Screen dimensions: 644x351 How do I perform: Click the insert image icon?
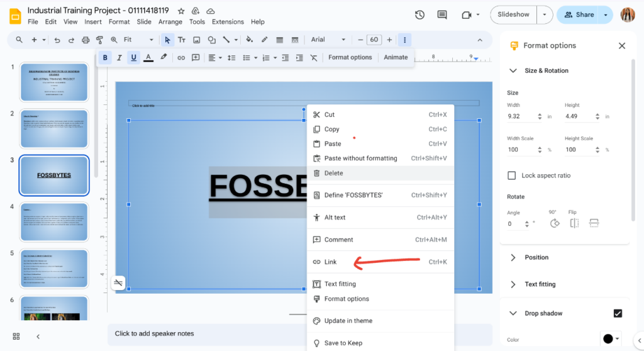(x=197, y=40)
